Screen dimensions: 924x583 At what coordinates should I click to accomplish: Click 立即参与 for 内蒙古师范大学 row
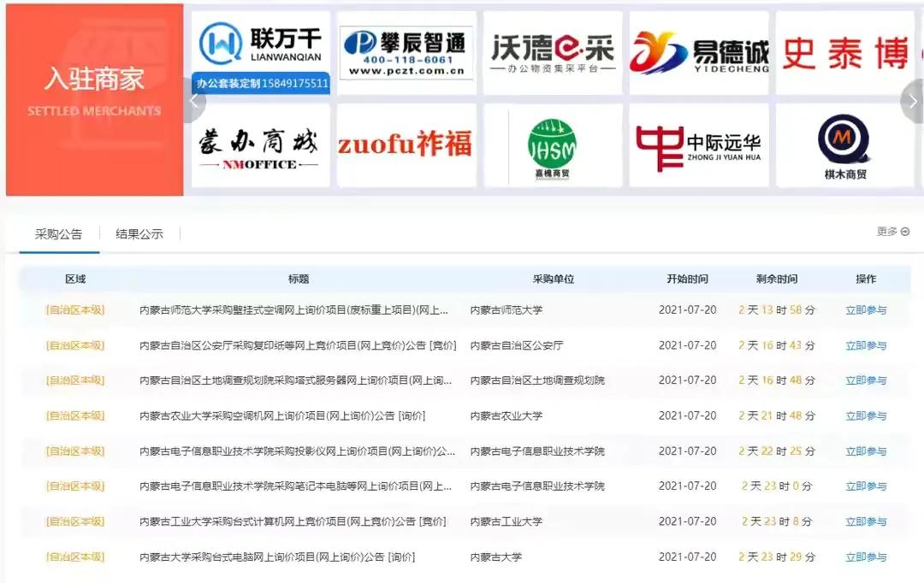point(866,310)
